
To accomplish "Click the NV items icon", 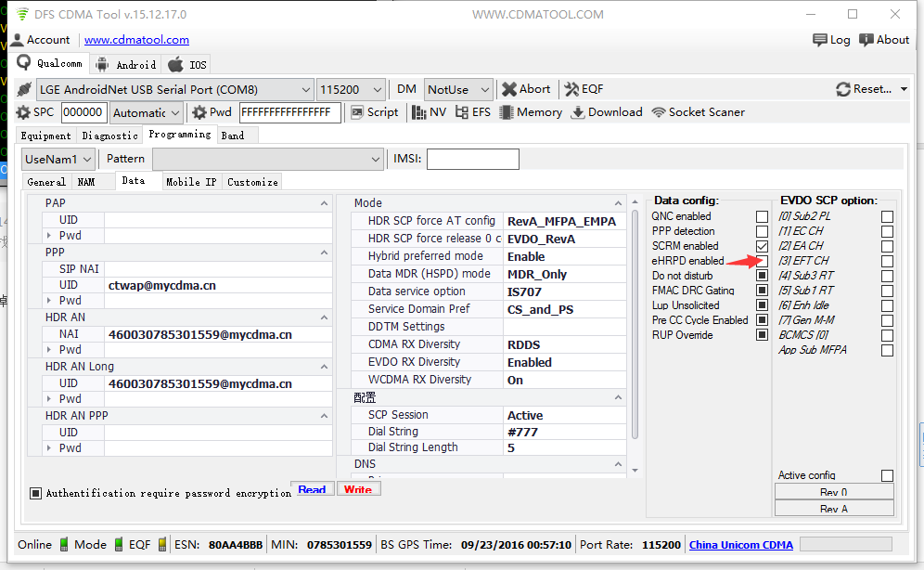I will click(419, 112).
